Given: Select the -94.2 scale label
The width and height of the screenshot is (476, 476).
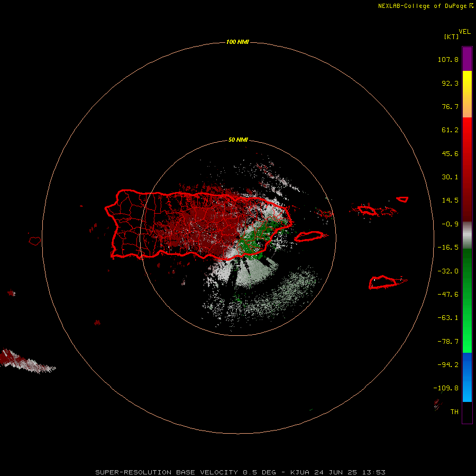Looking at the screenshot, I should 448,364.
